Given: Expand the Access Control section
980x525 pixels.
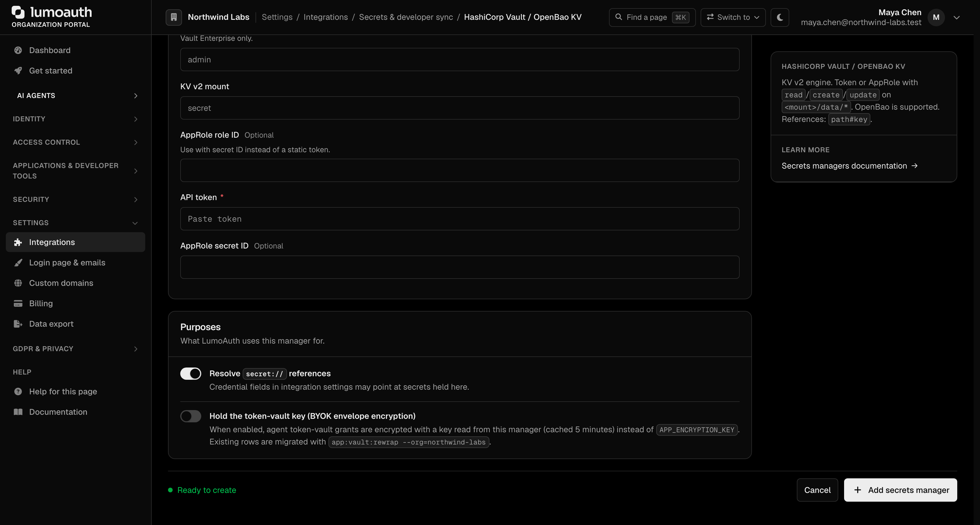Looking at the screenshot, I should click(x=75, y=142).
